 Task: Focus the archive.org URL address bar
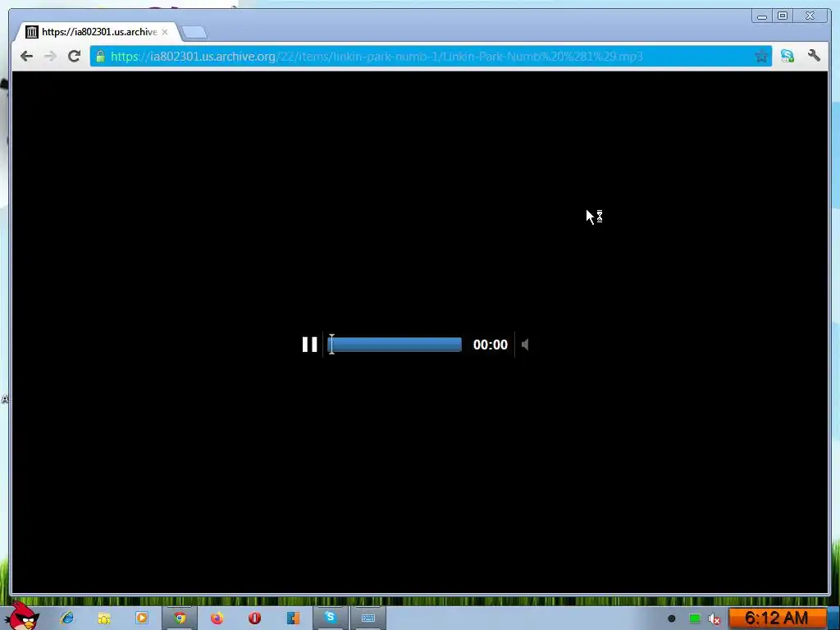point(431,57)
